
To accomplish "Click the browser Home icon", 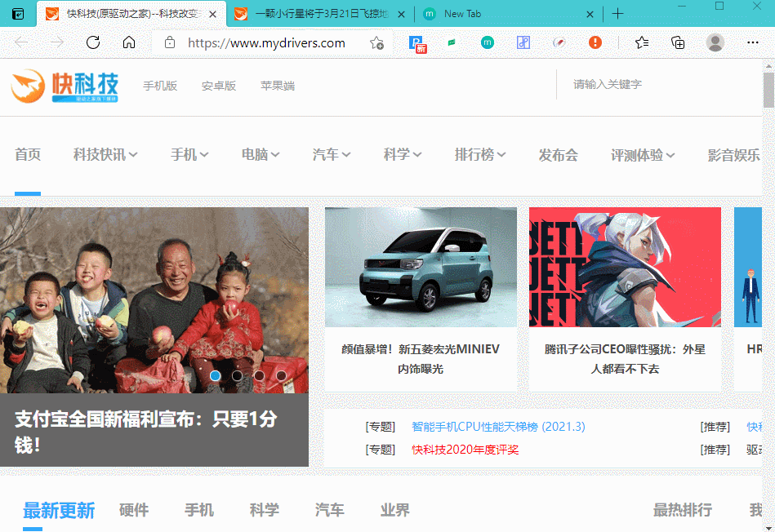I will pyautogui.click(x=129, y=42).
